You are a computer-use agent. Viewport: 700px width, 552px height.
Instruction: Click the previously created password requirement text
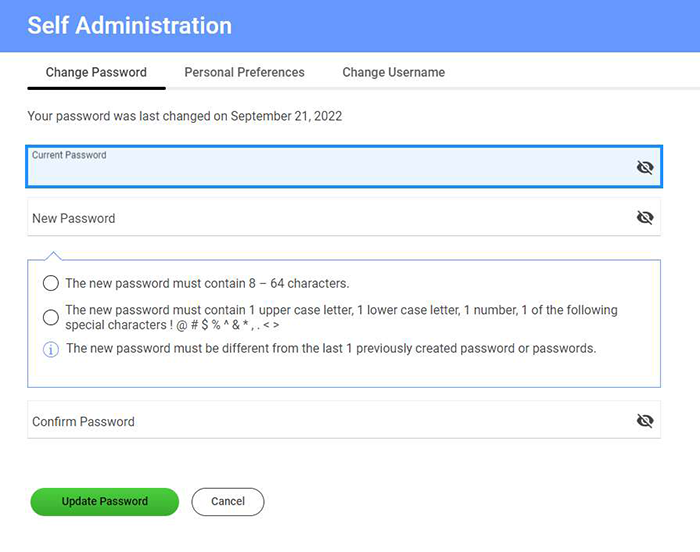pos(331,348)
